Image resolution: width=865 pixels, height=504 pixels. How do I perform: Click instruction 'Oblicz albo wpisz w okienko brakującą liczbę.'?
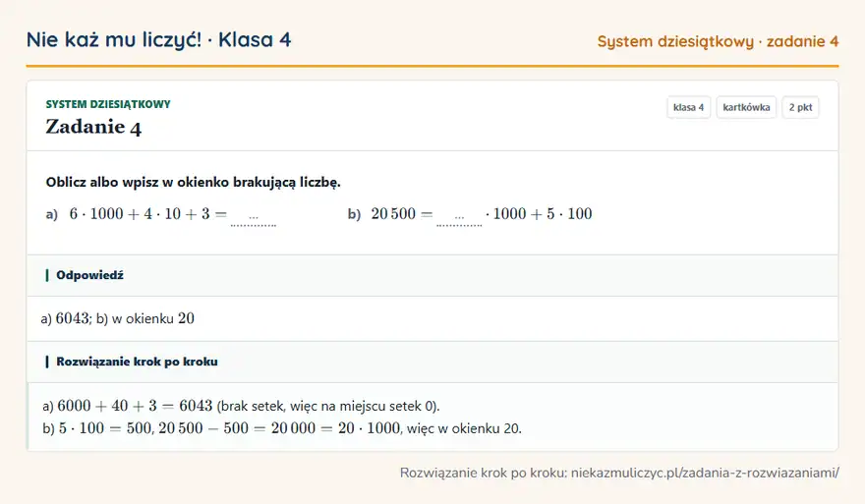click(193, 182)
